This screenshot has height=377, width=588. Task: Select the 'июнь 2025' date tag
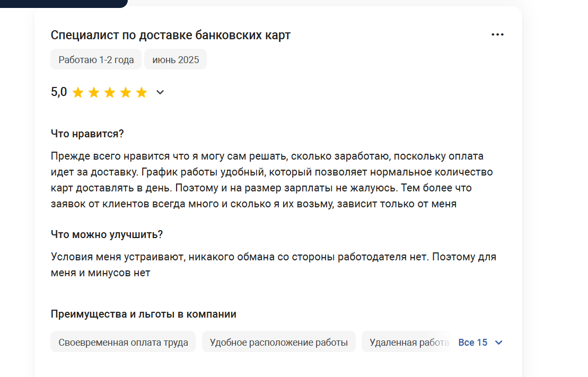175,59
